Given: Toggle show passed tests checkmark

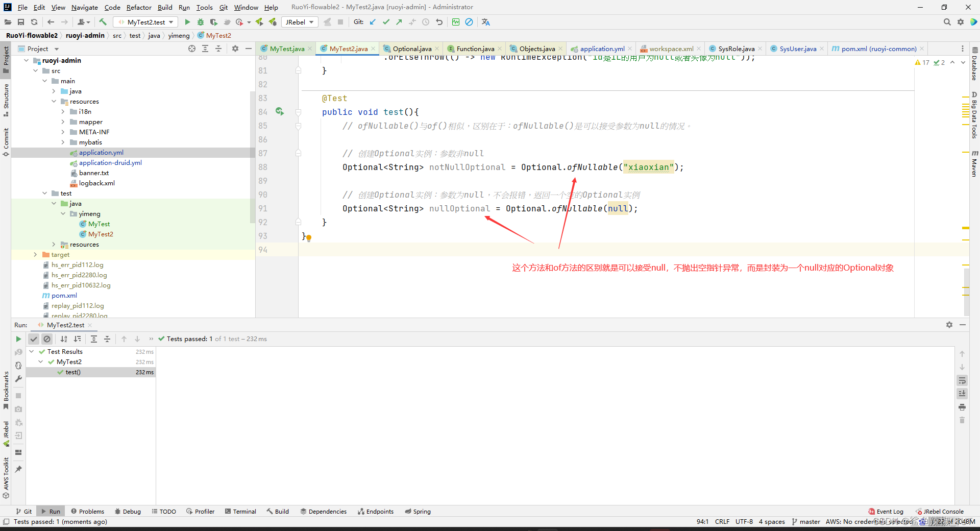Looking at the screenshot, I should point(34,339).
